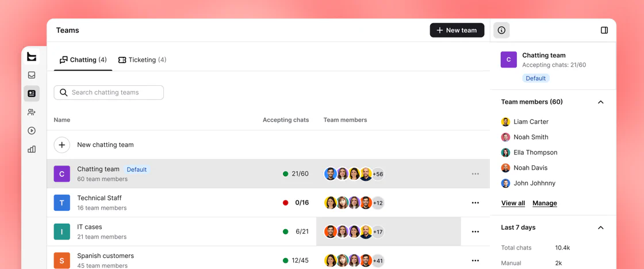Click the +41 members badge
This screenshot has width=644, height=269.
point(377,260)
